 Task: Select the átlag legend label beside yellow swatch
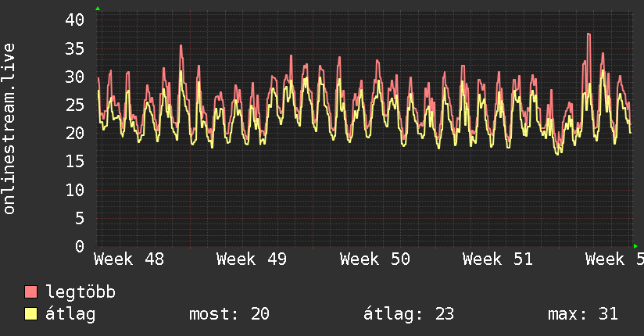pyautogui.click(x=70, y=314)
